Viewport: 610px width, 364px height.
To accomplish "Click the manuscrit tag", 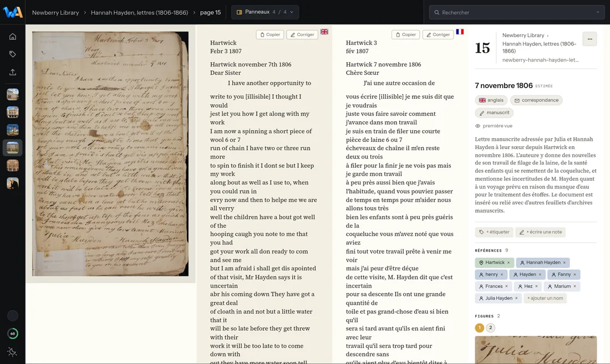I will (x=494, y=112).
